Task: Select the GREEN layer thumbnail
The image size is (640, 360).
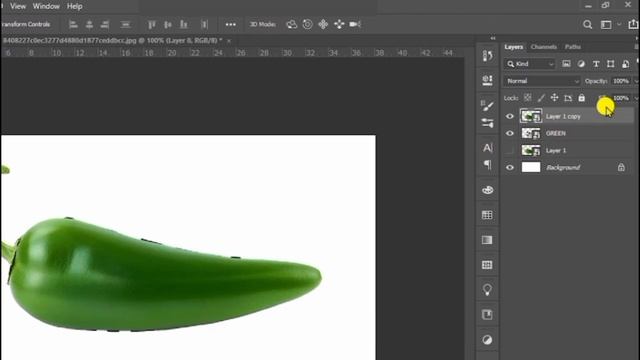Action: click(x=531, y=133)
